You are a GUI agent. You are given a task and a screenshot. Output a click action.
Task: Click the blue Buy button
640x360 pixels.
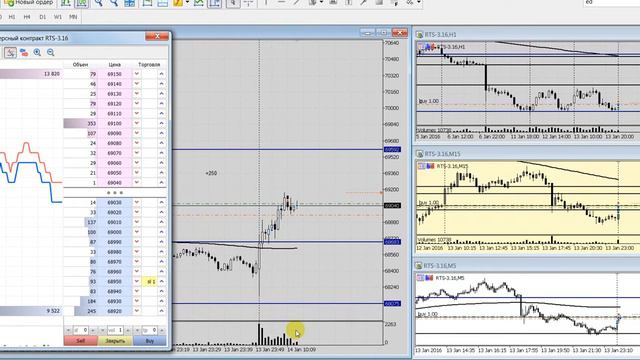[150, 340]
